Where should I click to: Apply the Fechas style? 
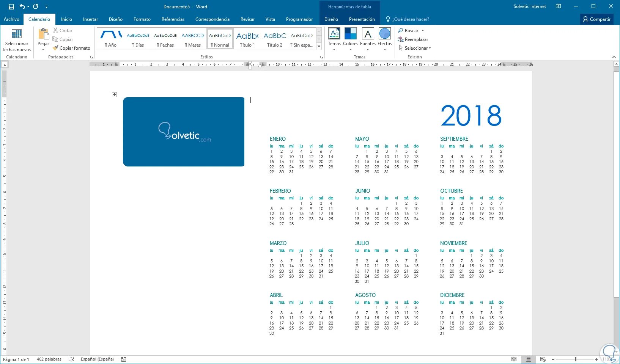point(165,39)
